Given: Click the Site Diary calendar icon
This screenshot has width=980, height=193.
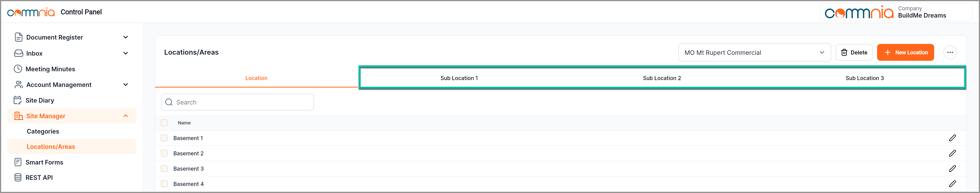Looking at the screenshot, I should 18,101.
